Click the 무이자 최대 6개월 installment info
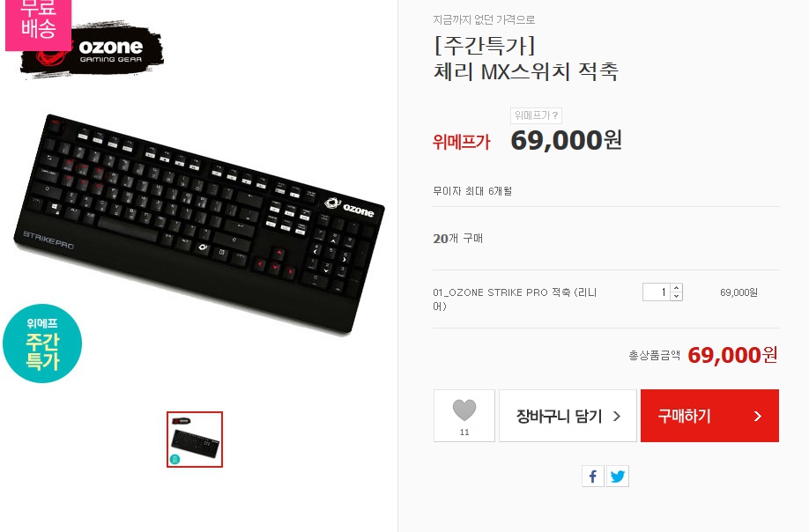Viewport: 809px width, 532px height. coord(472,191)
